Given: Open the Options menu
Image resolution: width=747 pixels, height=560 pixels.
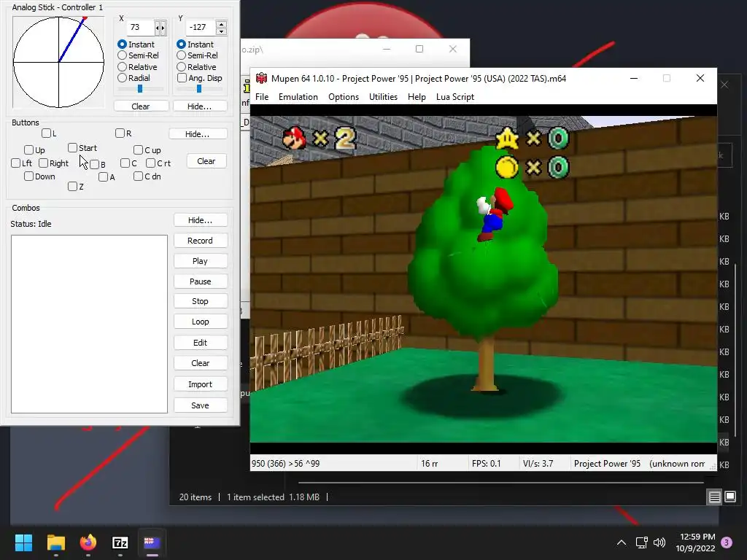Looking at the screenshot, I should pos(344,97).
